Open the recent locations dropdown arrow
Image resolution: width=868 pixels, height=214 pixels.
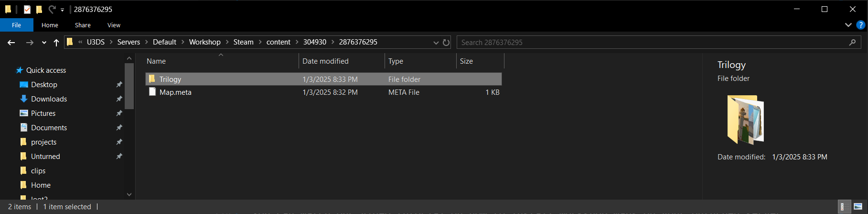(44, 43)
